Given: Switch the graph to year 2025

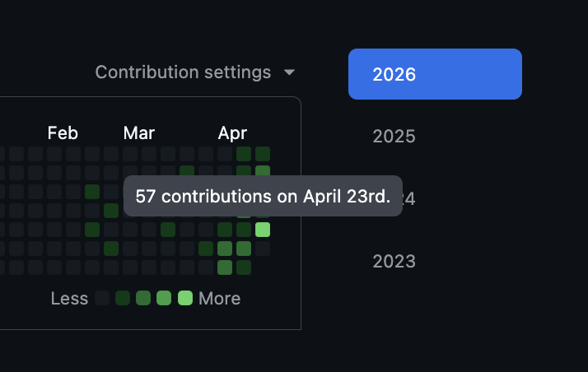Looking at the screenshot, I should click(394, 136).
